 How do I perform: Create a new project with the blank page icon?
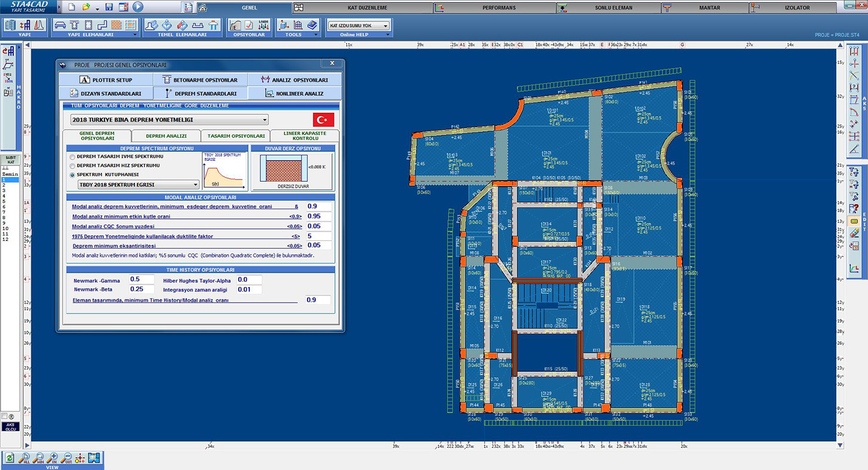(71, 7)
